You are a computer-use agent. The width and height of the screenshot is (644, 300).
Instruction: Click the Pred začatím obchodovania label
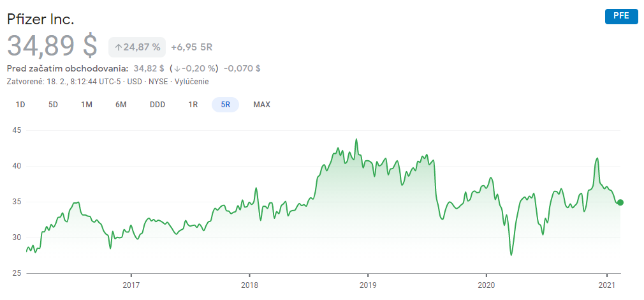(68, 68)
